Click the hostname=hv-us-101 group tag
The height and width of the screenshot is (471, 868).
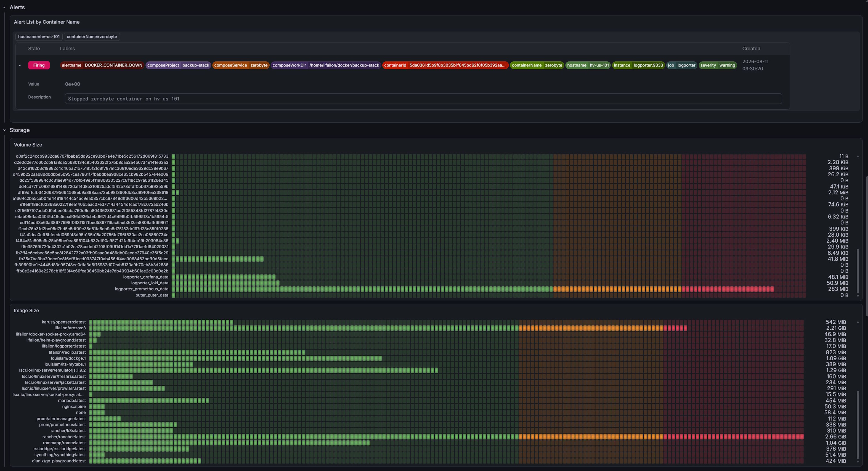click(x=39, y=37)
